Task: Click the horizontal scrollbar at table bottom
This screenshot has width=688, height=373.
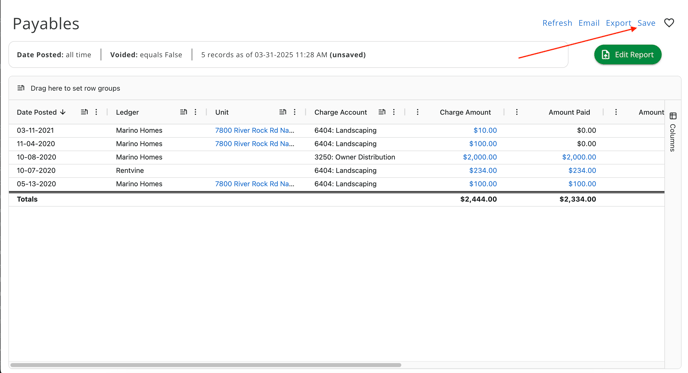Action: tap(206, 365)
